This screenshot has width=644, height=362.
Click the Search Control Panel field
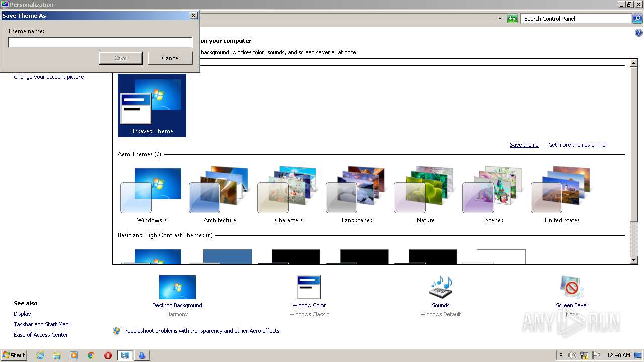click(x=576, y=19)
